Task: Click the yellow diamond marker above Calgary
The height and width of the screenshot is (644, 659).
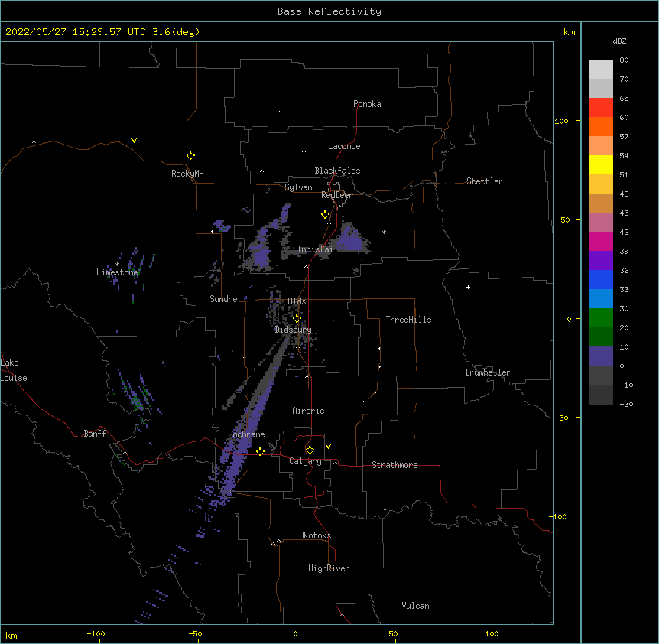Action: 310,450
